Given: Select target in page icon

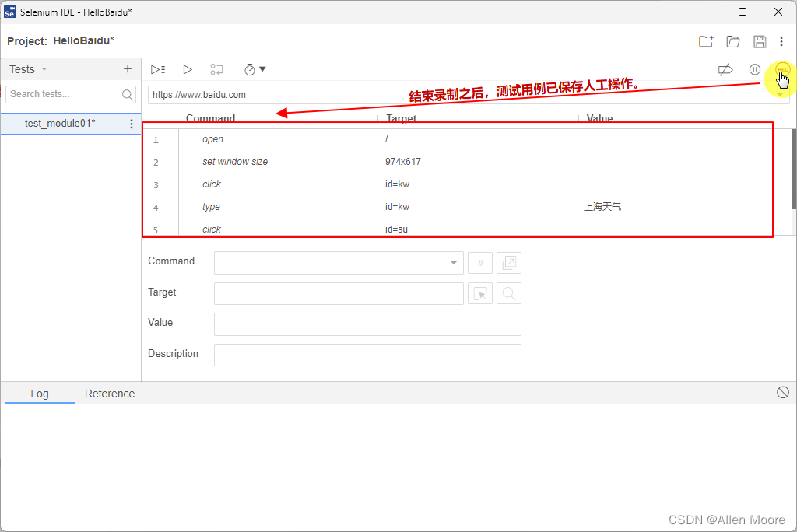Looking at the screenshot, I should (x=479, y=294).
